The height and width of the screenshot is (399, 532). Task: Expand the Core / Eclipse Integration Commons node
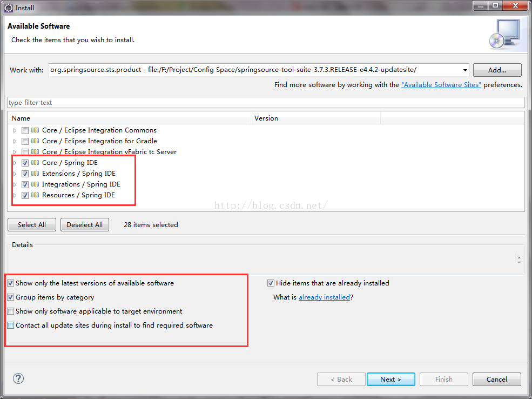tap(15, 130)
